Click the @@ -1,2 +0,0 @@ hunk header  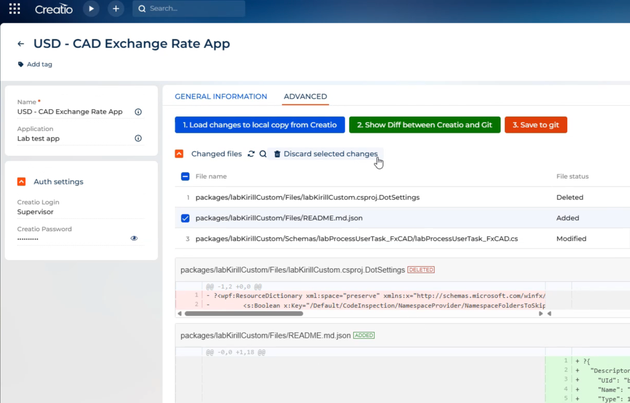[234, 286]
